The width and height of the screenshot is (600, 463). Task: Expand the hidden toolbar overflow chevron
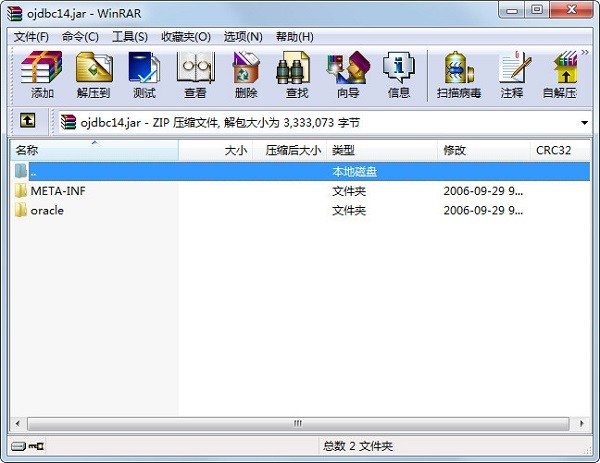[585, 52]
